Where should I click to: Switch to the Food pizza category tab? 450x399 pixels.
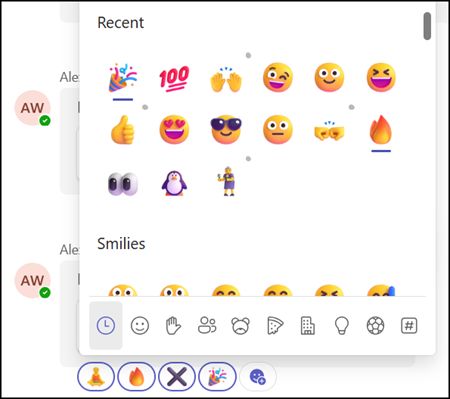click(x=275, y=326)
